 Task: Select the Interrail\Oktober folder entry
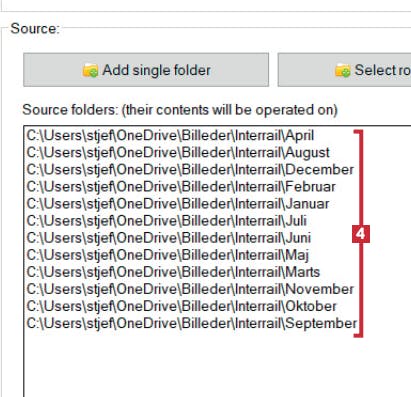(x=182, y=306)
